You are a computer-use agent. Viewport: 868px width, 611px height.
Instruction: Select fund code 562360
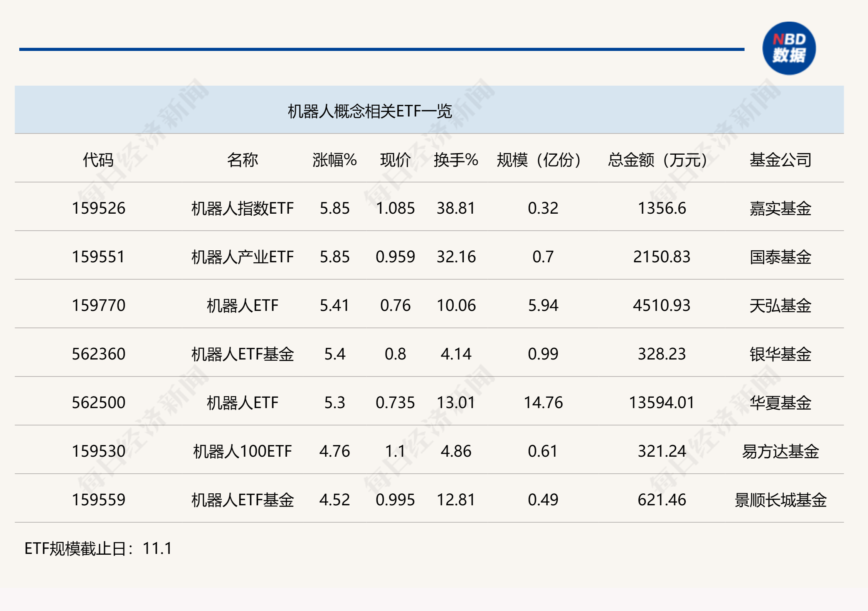(x=99, y=354)
